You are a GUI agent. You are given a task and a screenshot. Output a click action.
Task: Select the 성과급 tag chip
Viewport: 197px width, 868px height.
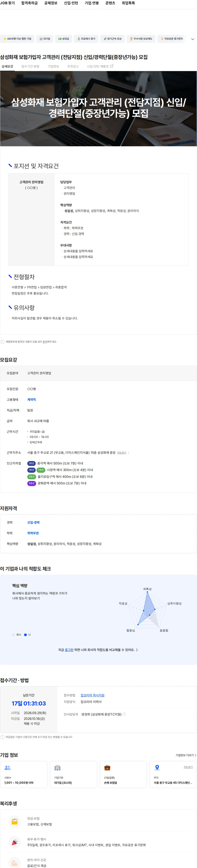point(63,39)
